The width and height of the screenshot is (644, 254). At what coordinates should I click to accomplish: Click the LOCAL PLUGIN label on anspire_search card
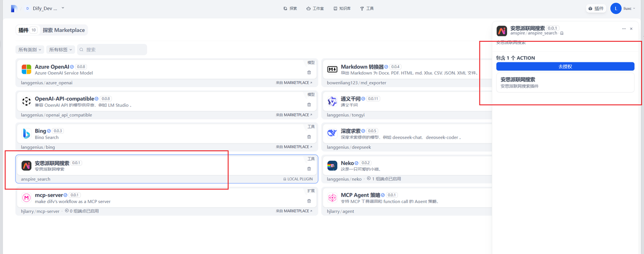pyautogui.click(x=298, y=179)
